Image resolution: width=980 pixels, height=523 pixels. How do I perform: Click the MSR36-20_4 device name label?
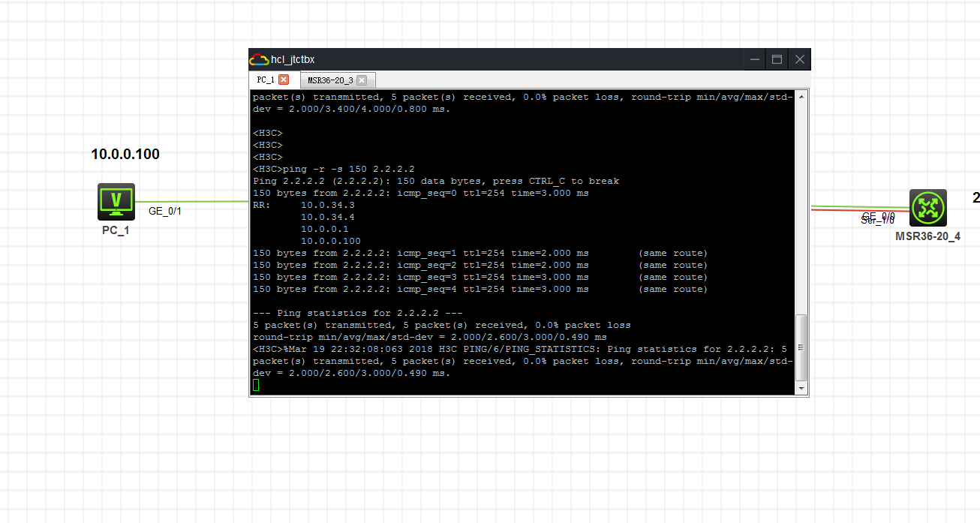click(x=927, y=236)
